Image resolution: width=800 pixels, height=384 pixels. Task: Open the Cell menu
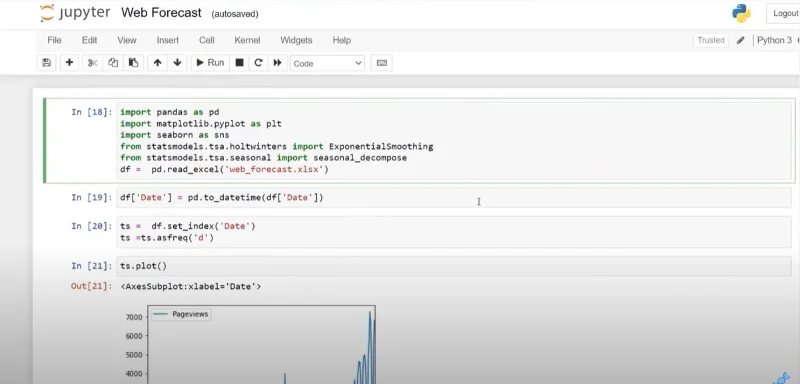pos(206,40)
